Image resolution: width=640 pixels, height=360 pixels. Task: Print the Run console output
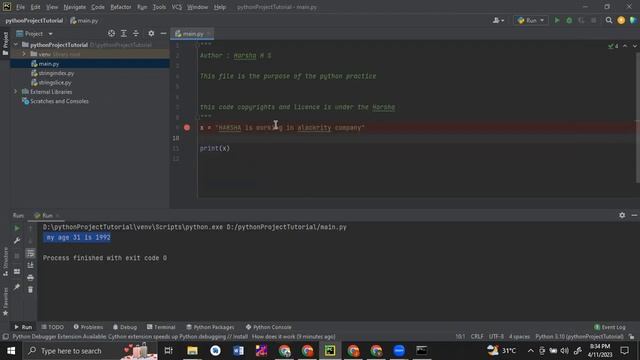pos(30,278)
